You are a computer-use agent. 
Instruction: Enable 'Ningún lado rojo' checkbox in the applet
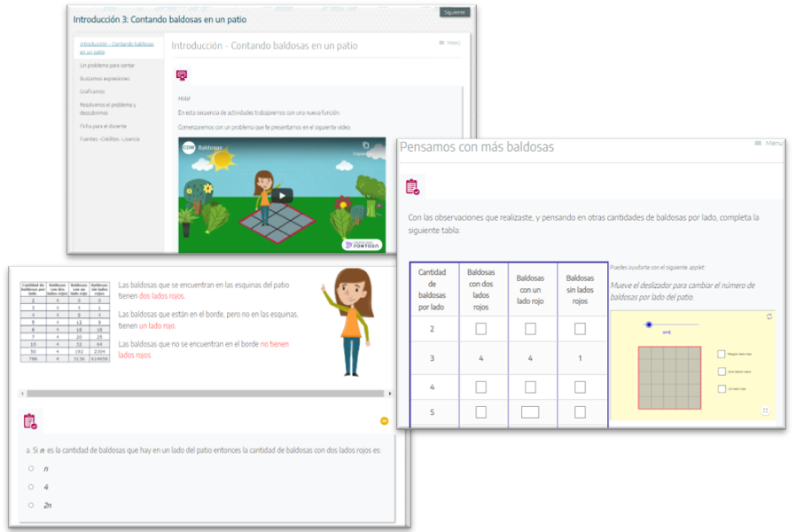[722, 354]
